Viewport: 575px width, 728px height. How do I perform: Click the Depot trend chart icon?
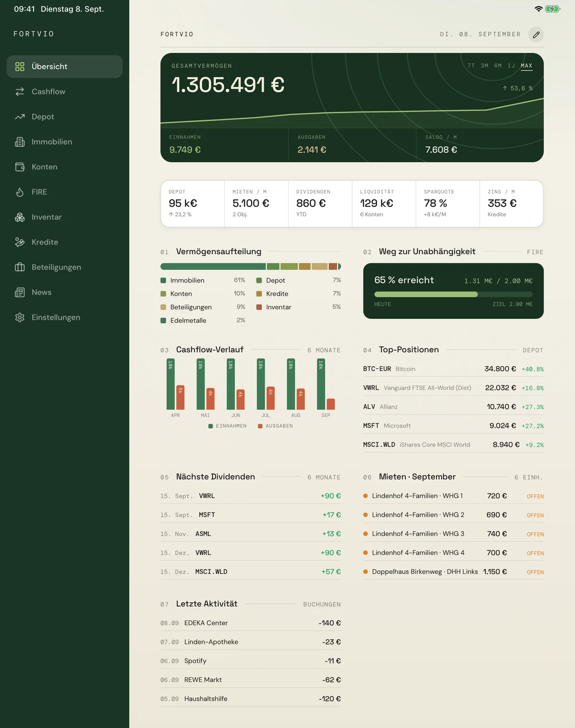click(20, 117)
